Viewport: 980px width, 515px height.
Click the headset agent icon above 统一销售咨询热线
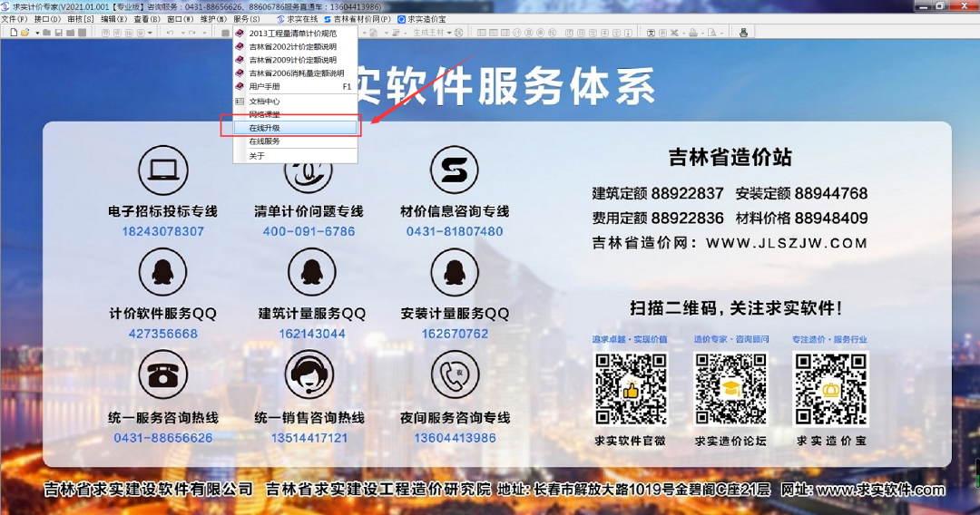coord(309,374)
